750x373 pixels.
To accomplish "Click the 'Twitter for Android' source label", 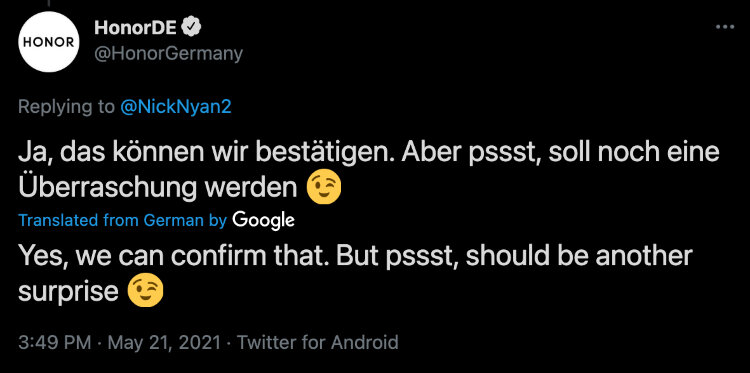I will tap(318, 342).
